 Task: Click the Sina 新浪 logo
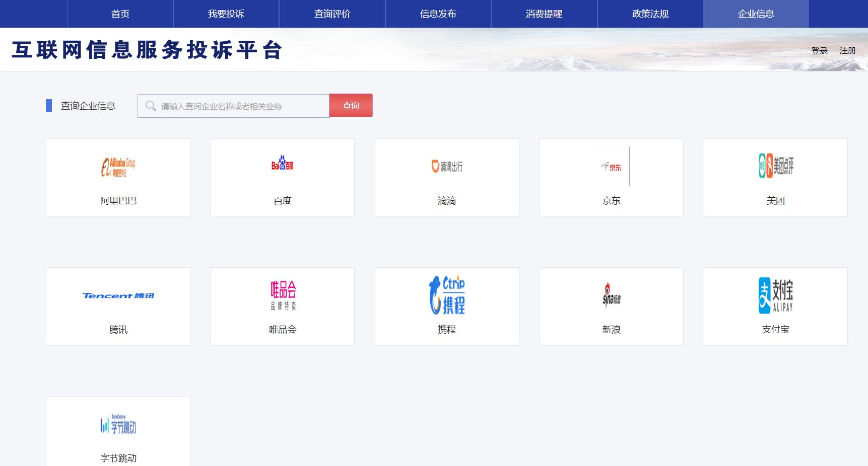click(x=611, y=295)
